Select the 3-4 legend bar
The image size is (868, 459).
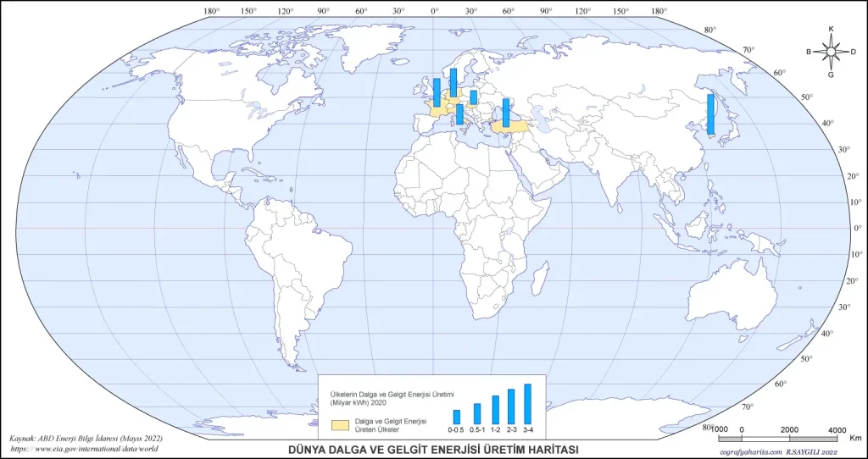[527, 404]
